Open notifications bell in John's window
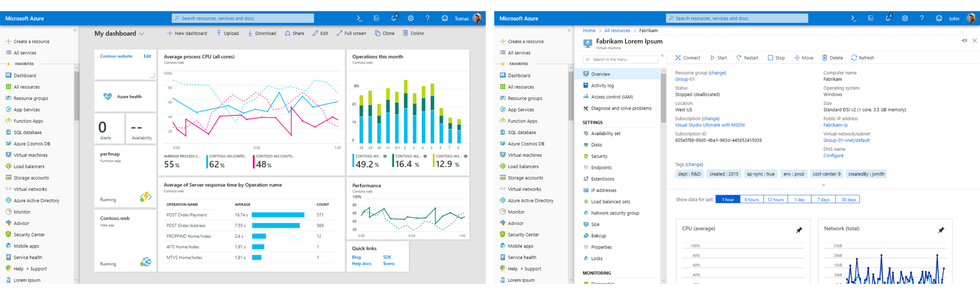Viewport: 980px width, 295px height. coord(888,18)
